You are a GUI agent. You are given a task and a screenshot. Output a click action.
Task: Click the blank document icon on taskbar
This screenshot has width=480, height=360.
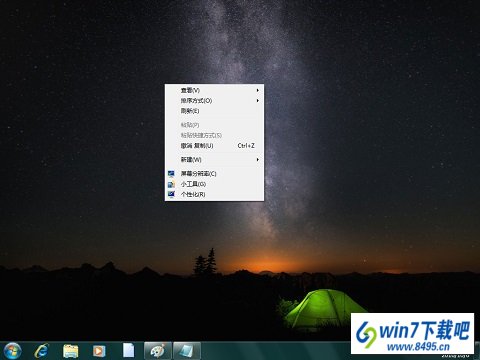point(128,351)
